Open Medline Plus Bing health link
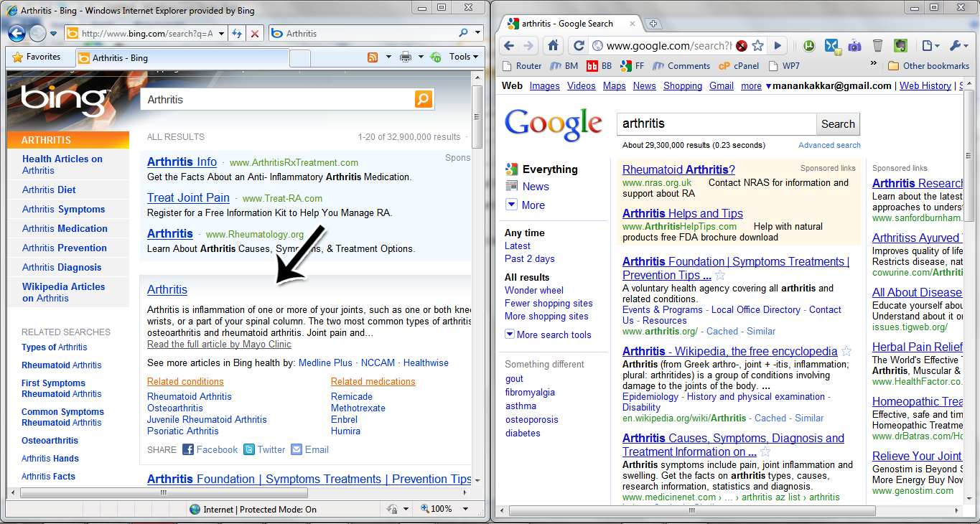This screenshot has width=980, height=524. click(325, 362)
